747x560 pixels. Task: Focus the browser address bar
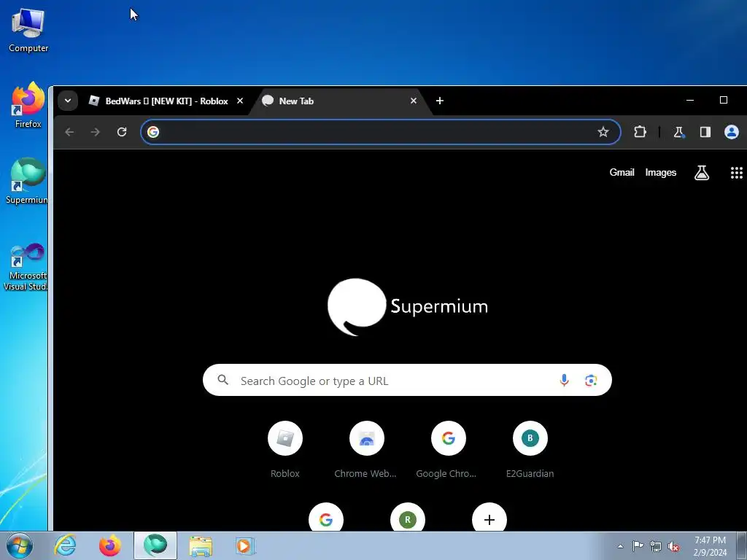(x=380, y=132)
